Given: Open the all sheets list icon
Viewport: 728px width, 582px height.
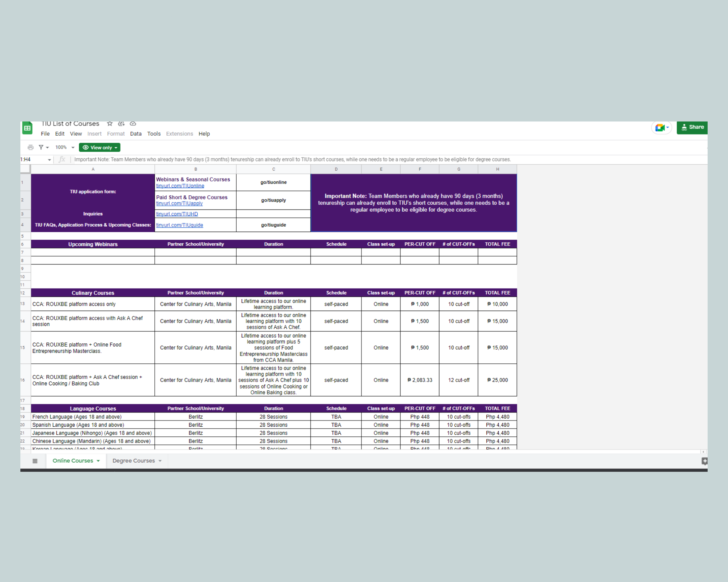Looking at the screenshot, I should pyautogui.click(x=35, y=461).
